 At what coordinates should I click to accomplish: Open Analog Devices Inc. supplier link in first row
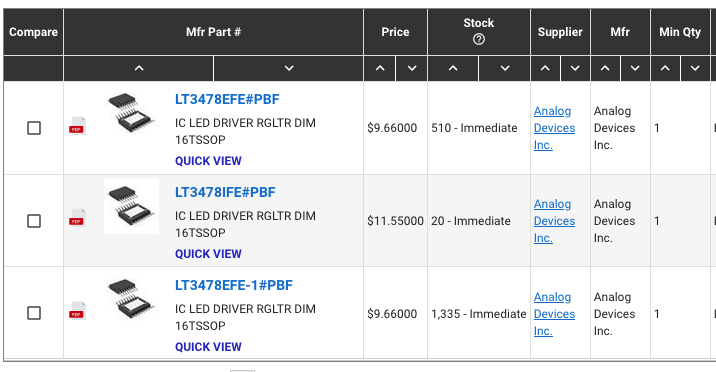(554, 128)
